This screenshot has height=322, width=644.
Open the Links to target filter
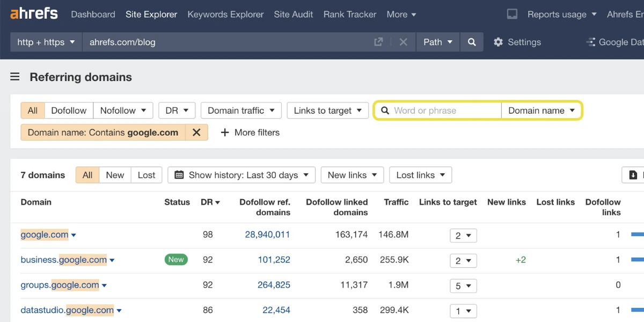coord(328,111)
